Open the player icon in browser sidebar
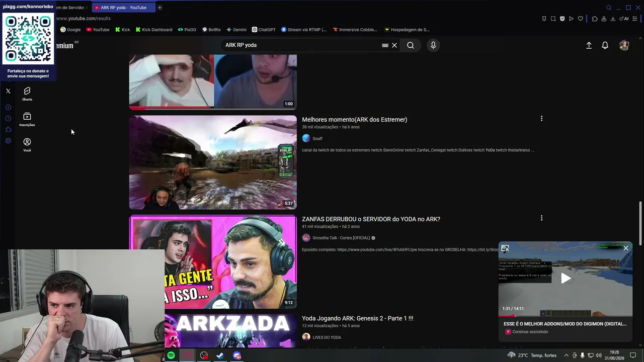 [x=8, y=107]
